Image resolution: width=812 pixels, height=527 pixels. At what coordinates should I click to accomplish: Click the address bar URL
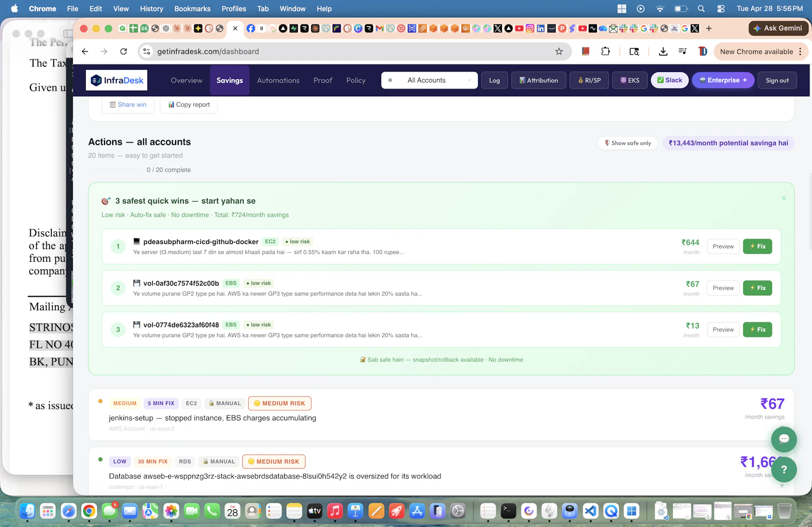coord(208,51)
